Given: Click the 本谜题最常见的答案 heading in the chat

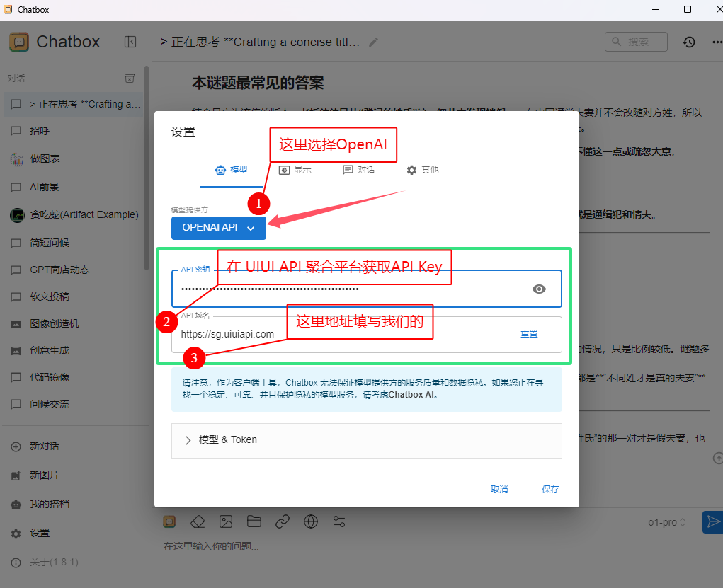Looking at the screenshot, I should click(x=258, y=83).
